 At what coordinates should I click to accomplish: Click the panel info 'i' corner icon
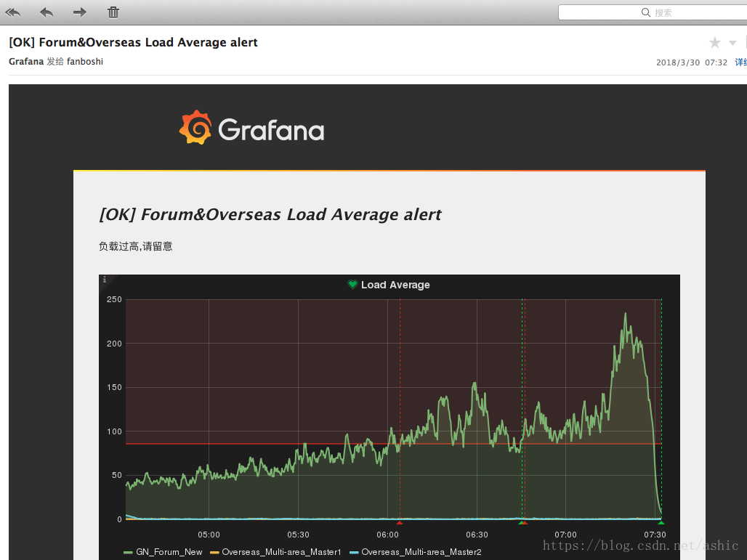coord(105,280)
